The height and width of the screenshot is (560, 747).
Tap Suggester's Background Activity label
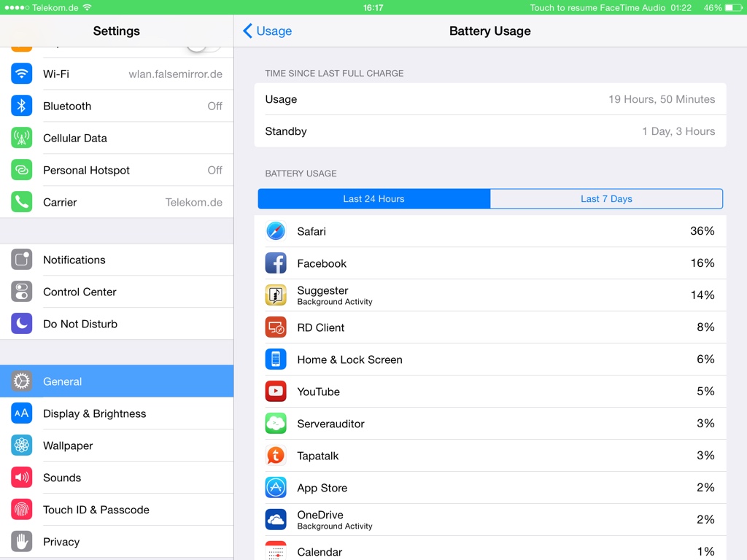click(x=334, y=302)
